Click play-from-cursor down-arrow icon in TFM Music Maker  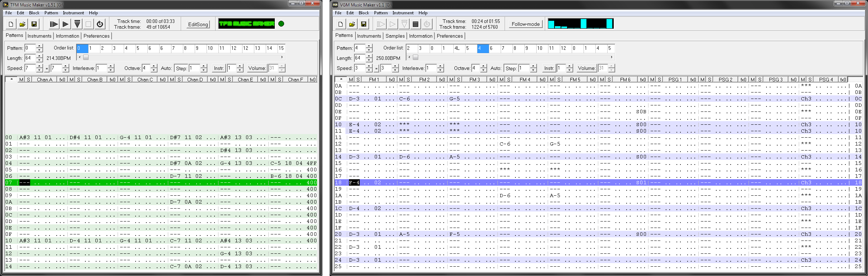point(77,24)
